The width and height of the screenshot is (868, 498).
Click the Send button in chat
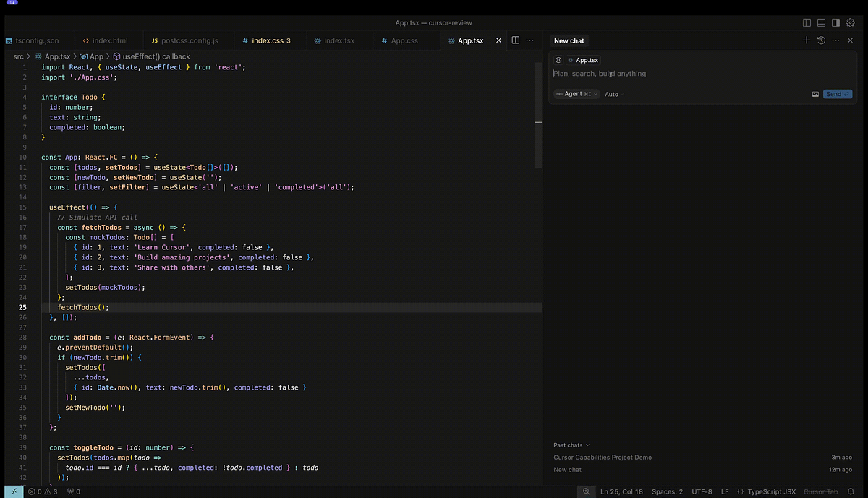(x=837, y=93)
